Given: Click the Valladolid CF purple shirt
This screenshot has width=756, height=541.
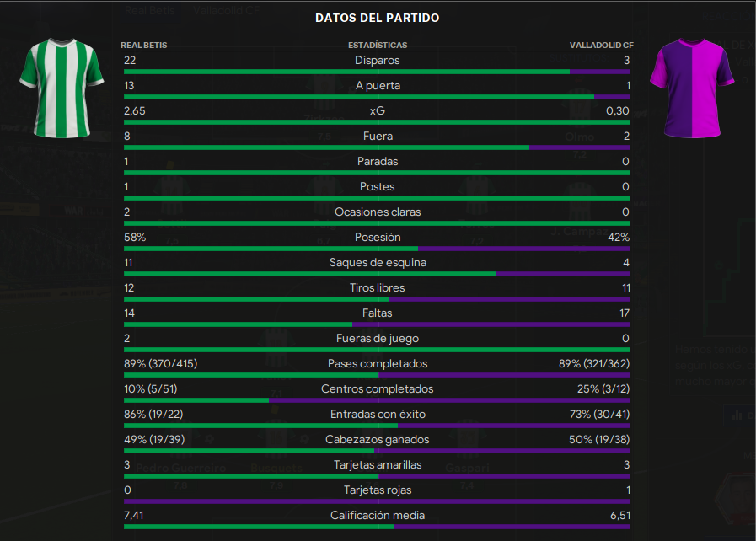Looking at the screenshot, I should (692, 88).
